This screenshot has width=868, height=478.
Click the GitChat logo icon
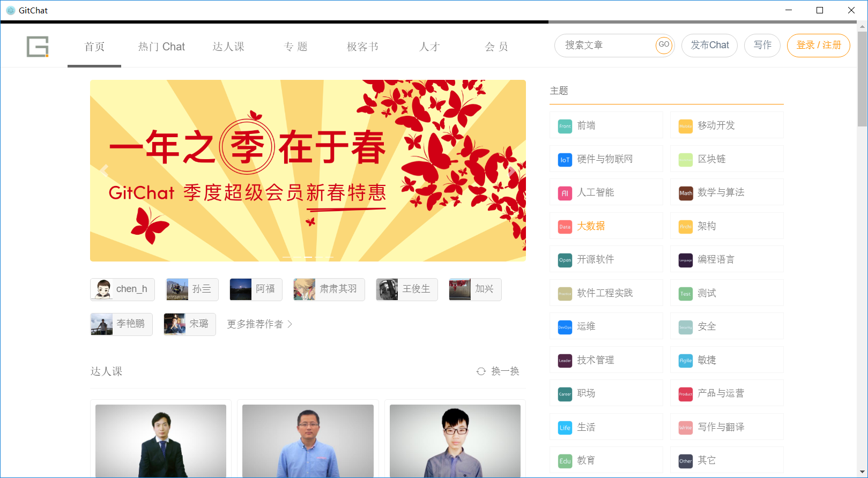pos(38,47)
